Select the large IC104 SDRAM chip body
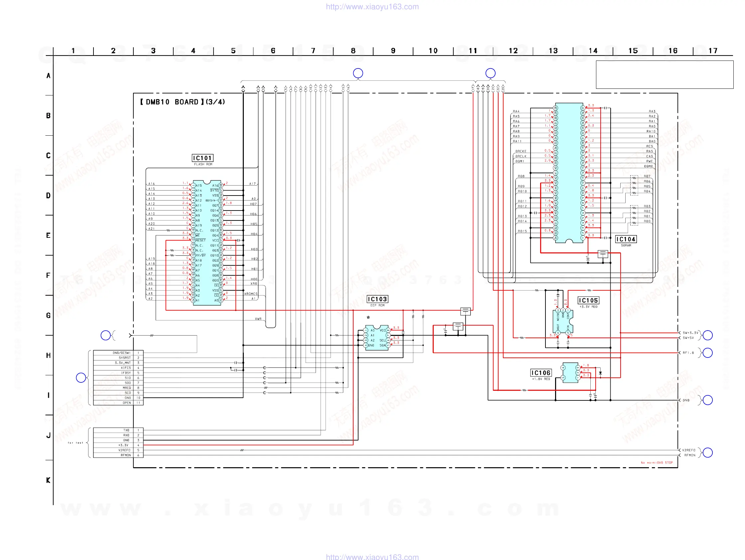The width and height of the screenshot is (745, 560). 569,172
